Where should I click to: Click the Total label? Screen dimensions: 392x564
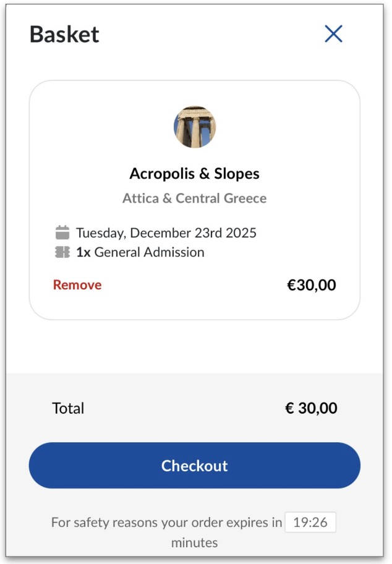68,408
